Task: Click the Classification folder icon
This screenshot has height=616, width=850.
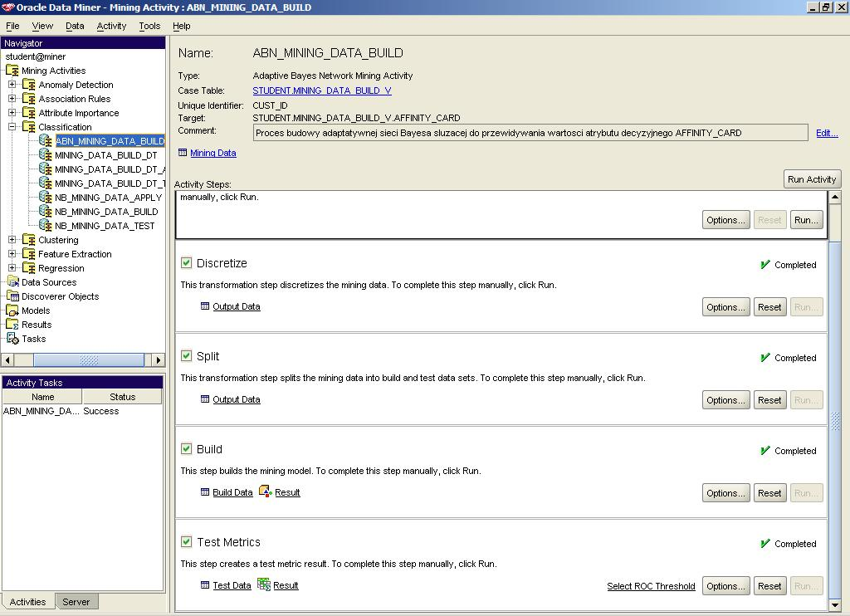Action: [29, 127]
